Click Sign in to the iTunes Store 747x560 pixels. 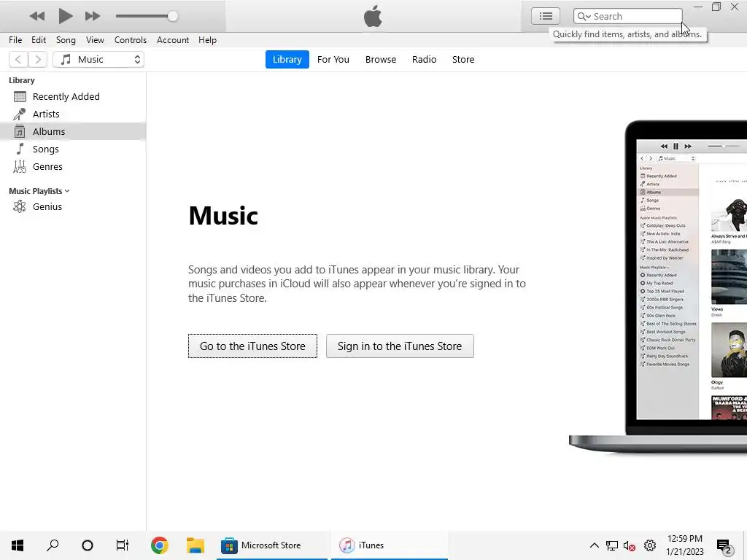[400, 346]
